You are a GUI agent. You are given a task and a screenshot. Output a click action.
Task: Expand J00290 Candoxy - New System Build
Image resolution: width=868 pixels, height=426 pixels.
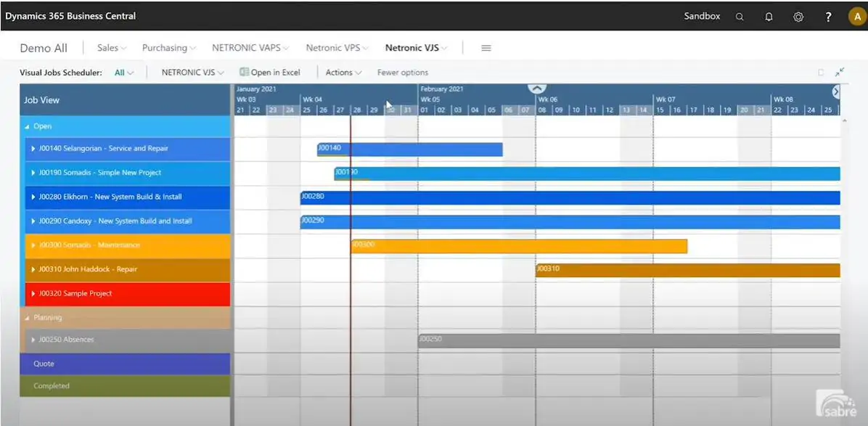[34, 221]
